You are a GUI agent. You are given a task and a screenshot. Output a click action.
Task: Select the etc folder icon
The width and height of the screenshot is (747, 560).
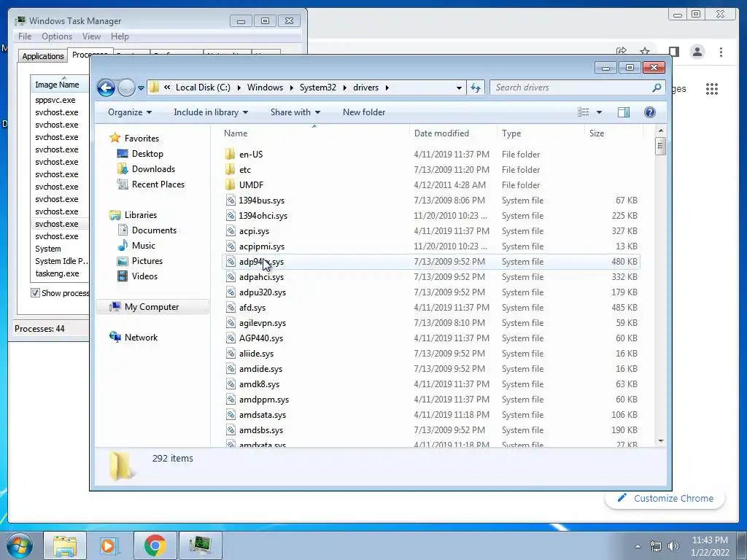[230, 169]
